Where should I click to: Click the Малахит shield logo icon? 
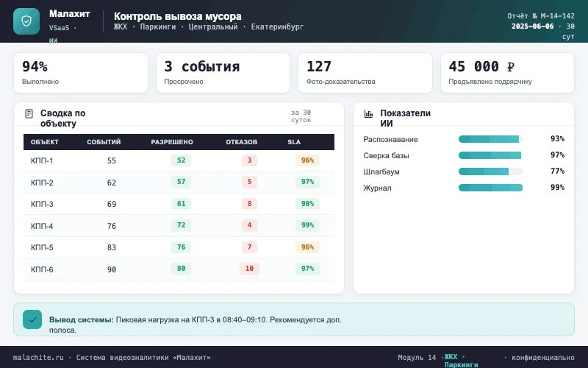[x=26, y=21]
